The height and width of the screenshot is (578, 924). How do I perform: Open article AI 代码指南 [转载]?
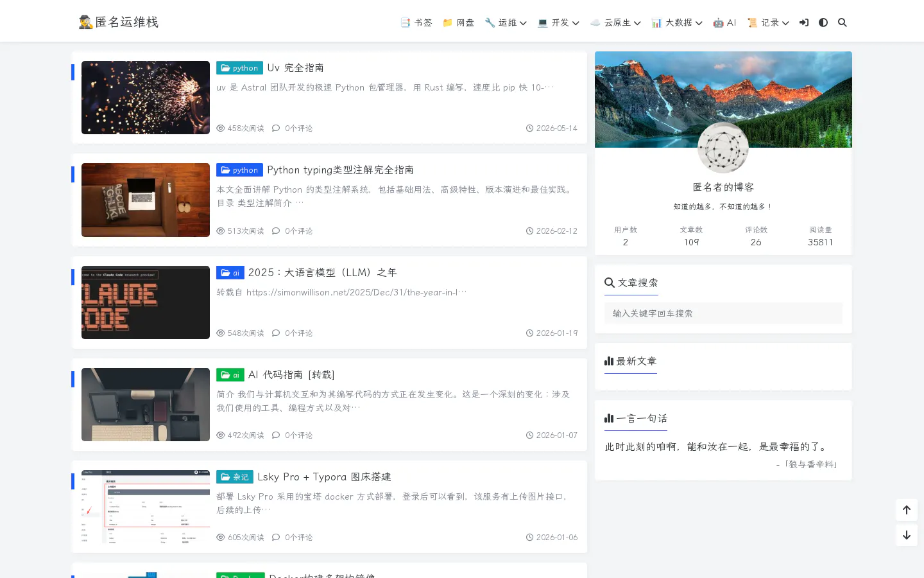point(291,374)
